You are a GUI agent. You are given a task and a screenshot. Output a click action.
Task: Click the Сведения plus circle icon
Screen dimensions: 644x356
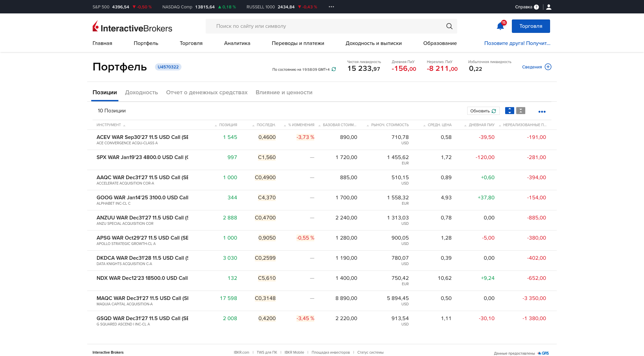pos(548,67)
